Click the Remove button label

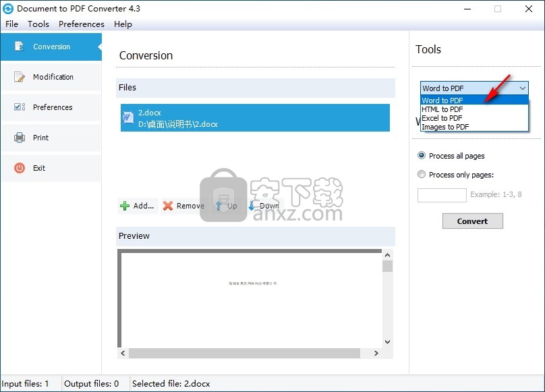coord(190,206)
